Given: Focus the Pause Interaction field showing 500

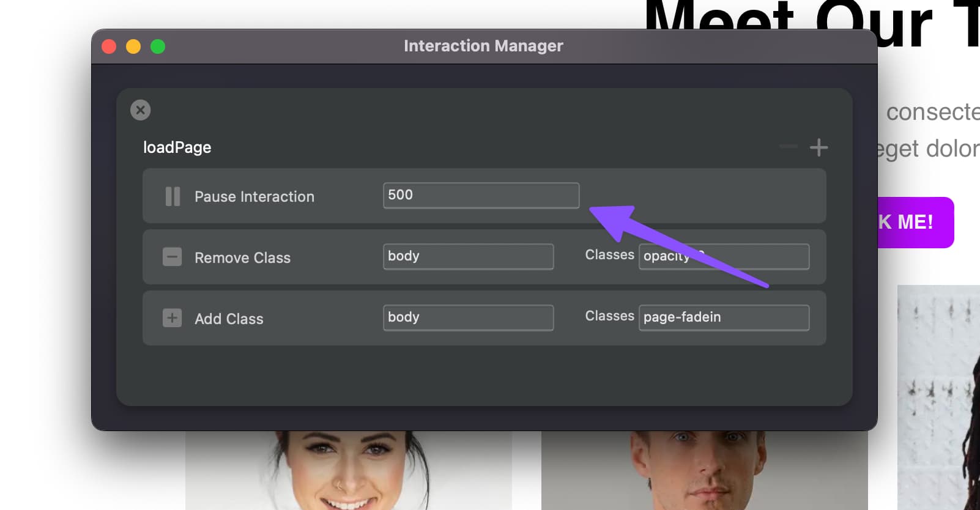Looking at the screenshot, I should click(481, 196).
